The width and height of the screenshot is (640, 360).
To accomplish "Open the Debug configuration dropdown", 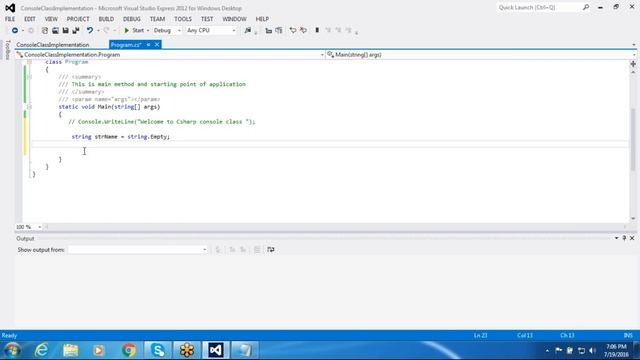I will (167, 31).
